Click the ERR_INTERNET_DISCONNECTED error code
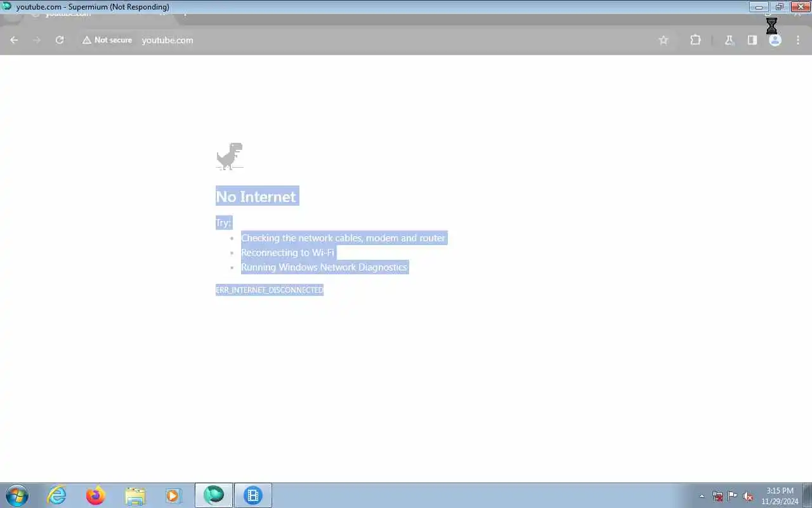812x508 pixels. pyautogui.click(x=270, y=290)
